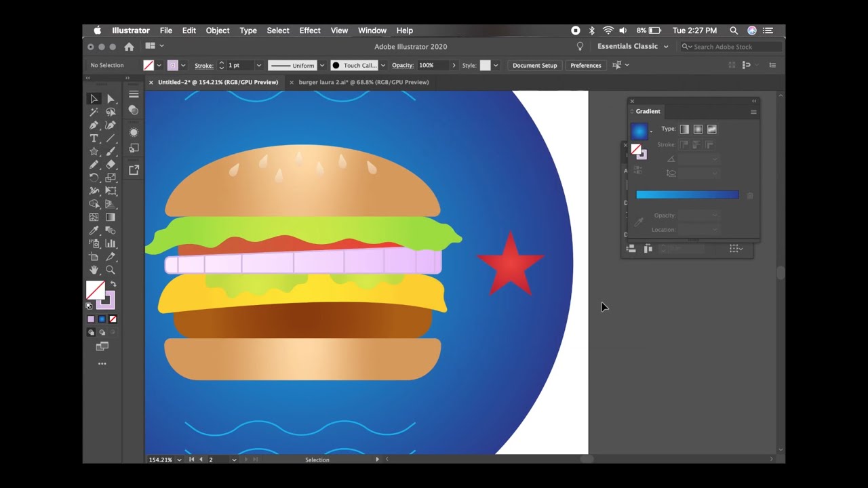Select the Shape Builder tool

point(94,204)
